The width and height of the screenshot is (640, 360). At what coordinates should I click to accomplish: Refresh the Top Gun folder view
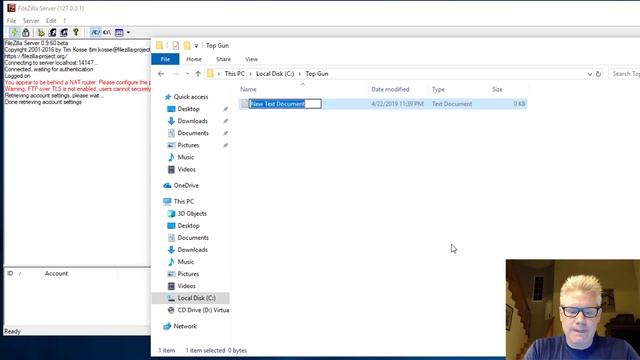point(598,74)
